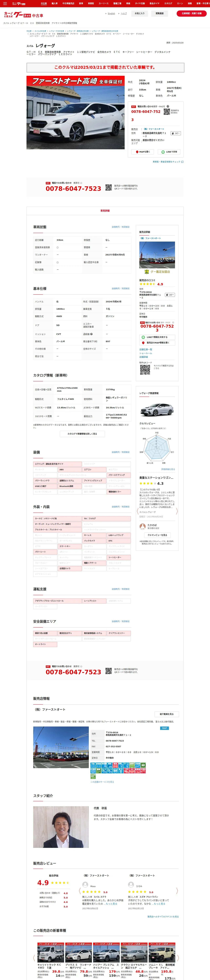Go to previous dealer review

80,891
